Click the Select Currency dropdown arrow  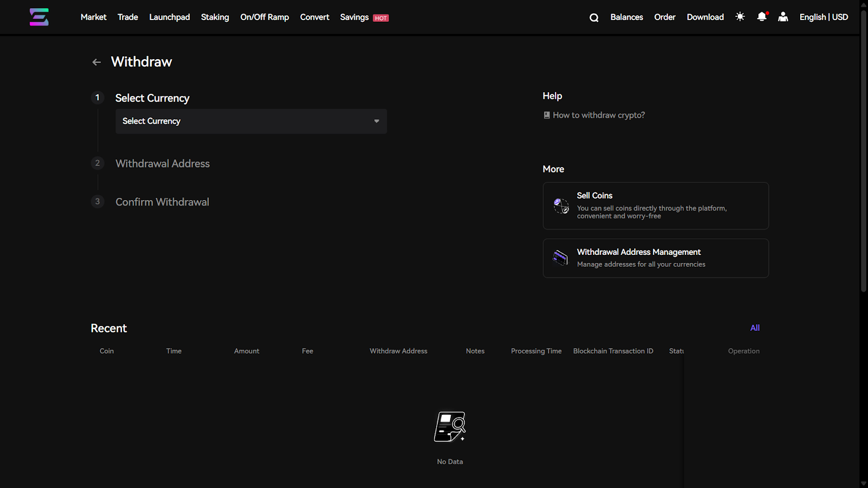pos(376,121)
